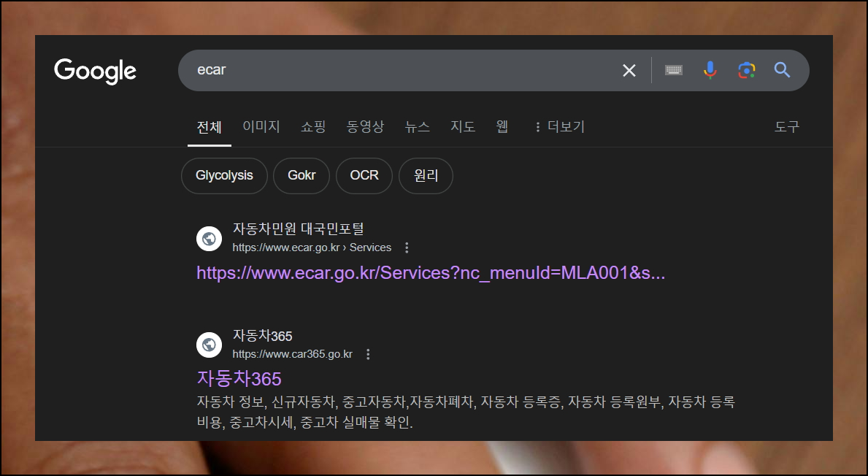Select the 전체 tab

pos(210,127)
